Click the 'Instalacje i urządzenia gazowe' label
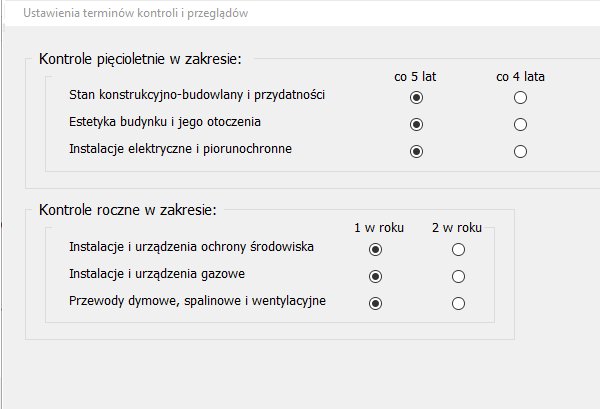 pos(157,273)
